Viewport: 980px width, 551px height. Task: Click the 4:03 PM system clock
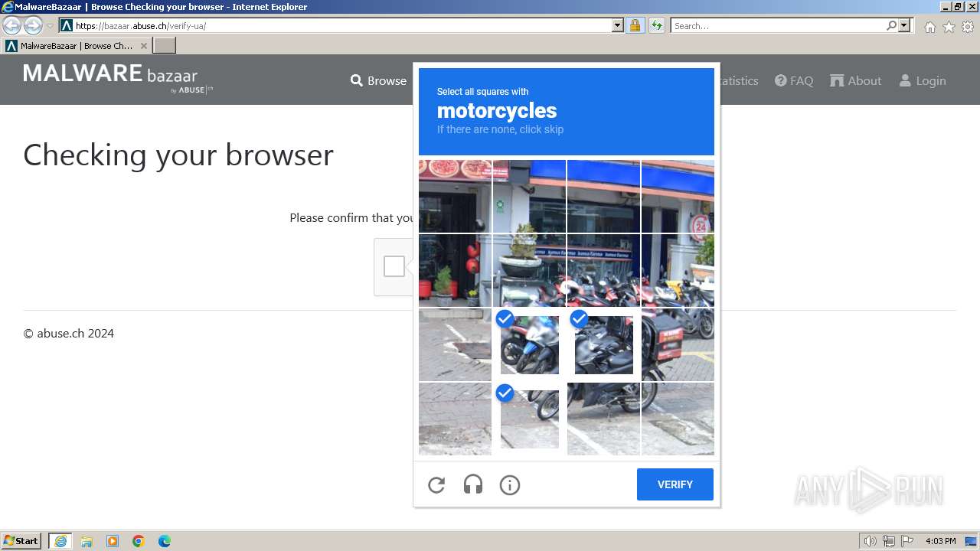[x=940, y=541]
